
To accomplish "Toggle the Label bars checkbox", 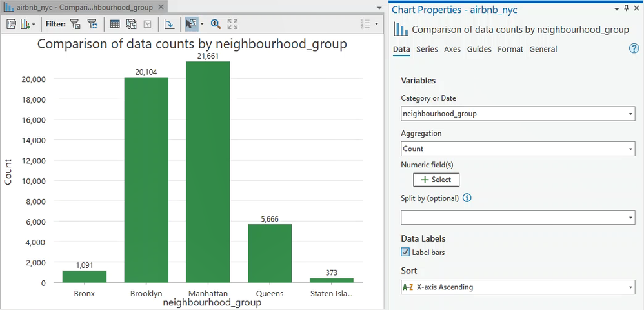I will (405, 253).
